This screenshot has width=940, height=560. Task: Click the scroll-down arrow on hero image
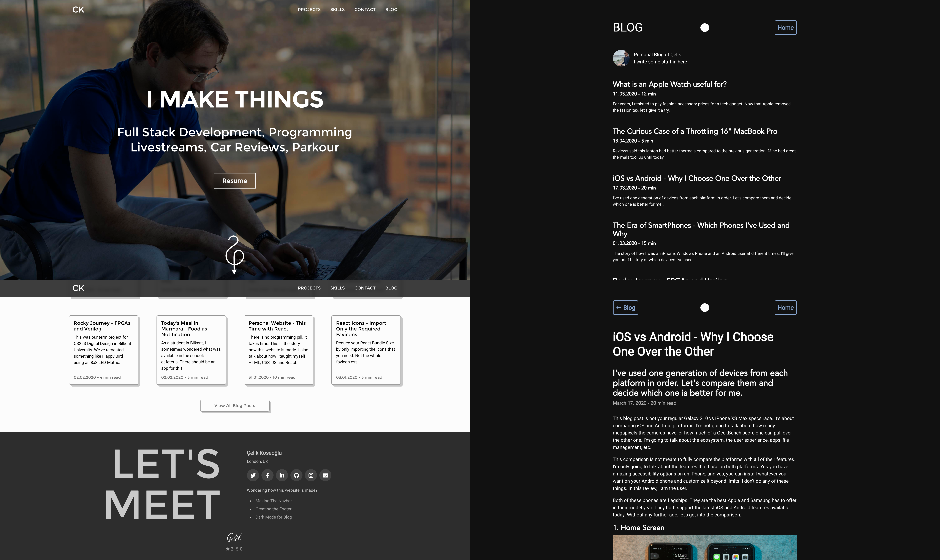pyautogui.click(x=234, y=255)
